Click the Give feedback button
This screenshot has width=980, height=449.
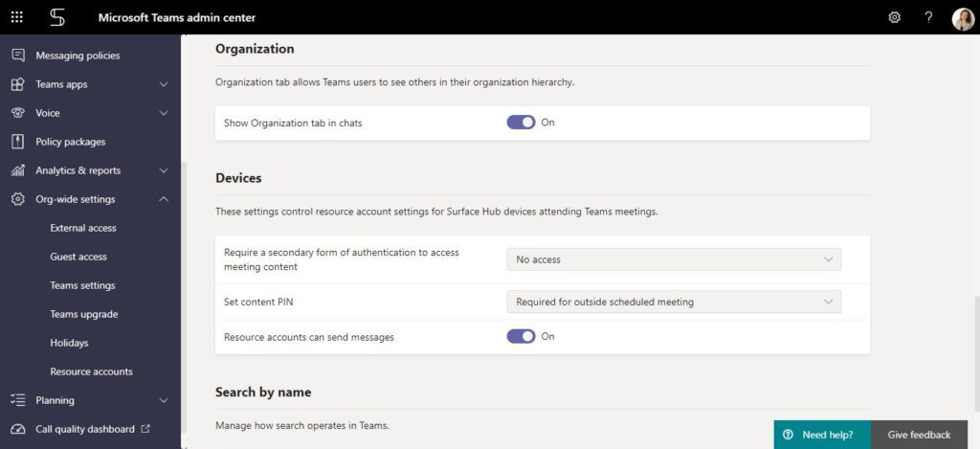pos(919,435)
